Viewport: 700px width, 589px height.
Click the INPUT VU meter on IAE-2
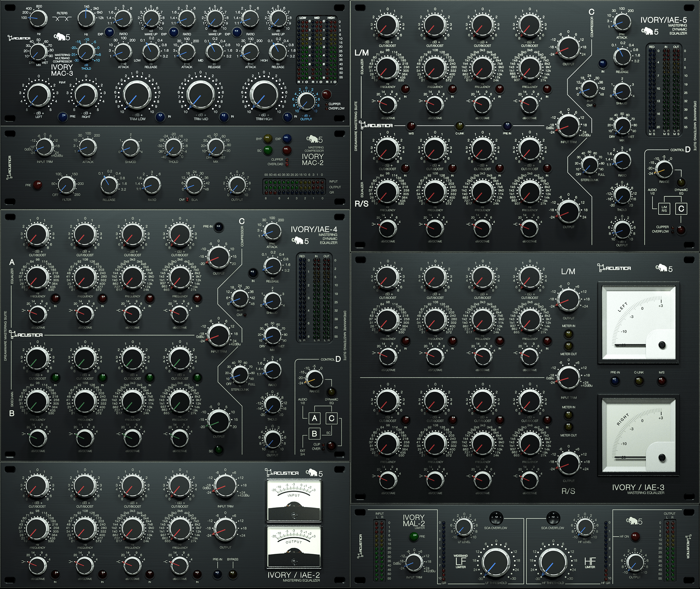click(294, 501)
